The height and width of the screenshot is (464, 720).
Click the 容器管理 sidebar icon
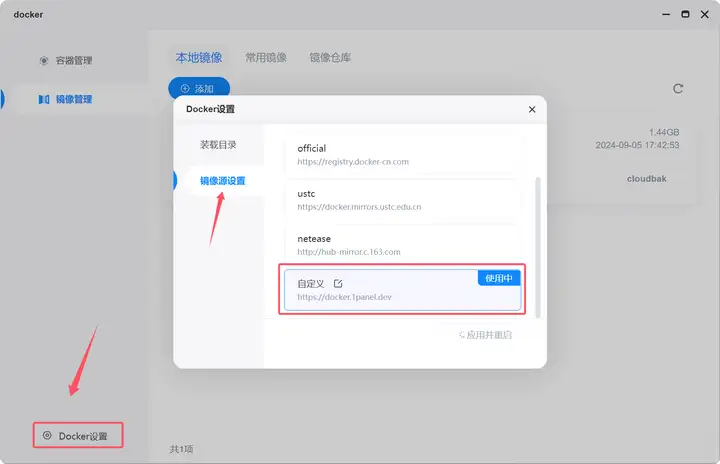tap(44, 61)
